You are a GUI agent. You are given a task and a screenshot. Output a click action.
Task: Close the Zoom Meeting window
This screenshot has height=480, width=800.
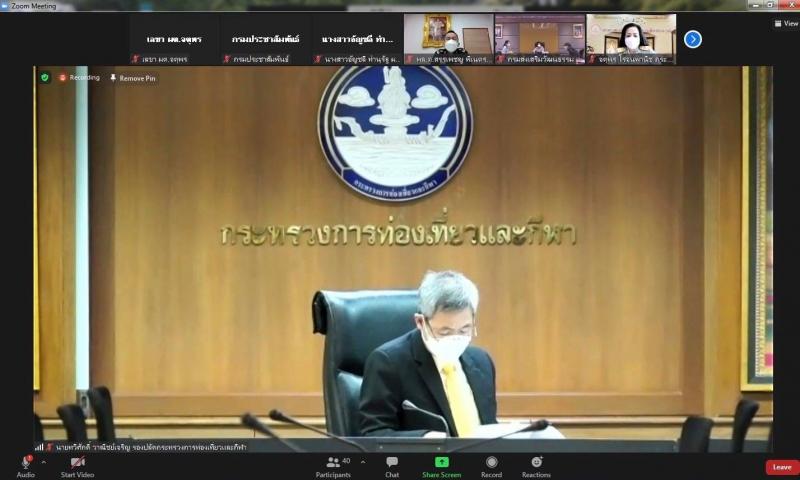click(788, 5)
